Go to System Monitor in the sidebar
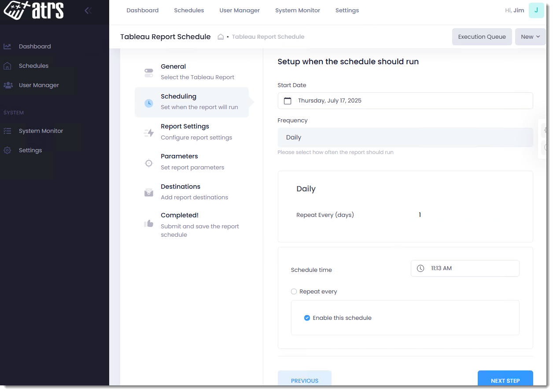 point(41,131)
